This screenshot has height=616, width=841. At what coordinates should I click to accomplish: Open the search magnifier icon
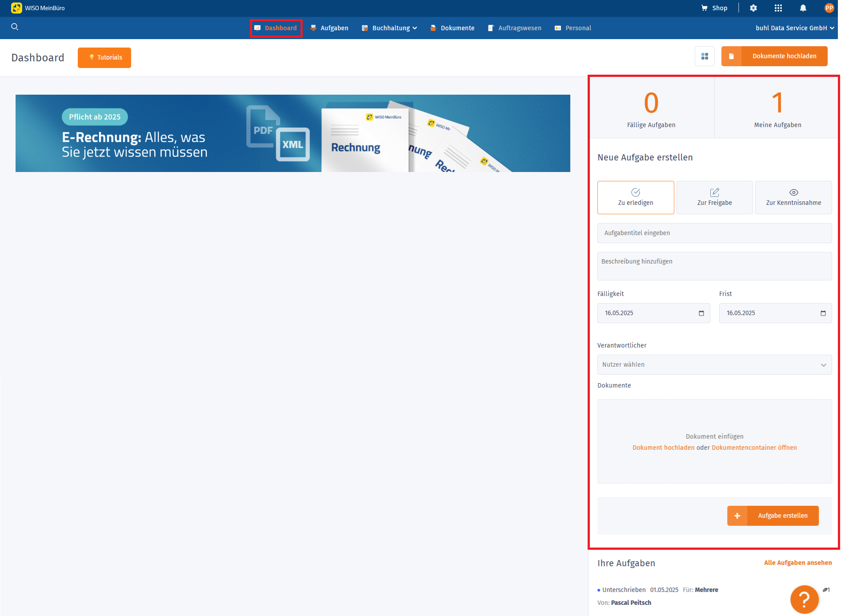click(15, 27)
